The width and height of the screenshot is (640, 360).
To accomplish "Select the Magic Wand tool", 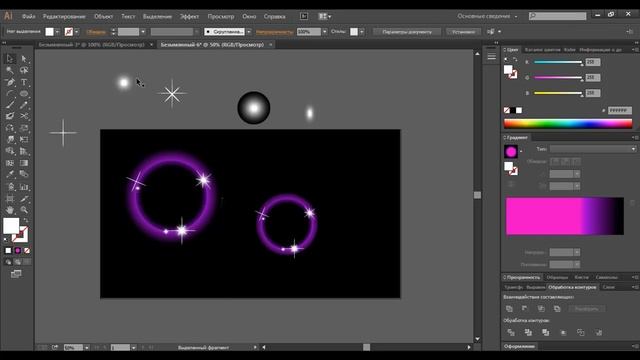I will click(x=10, y=70).
